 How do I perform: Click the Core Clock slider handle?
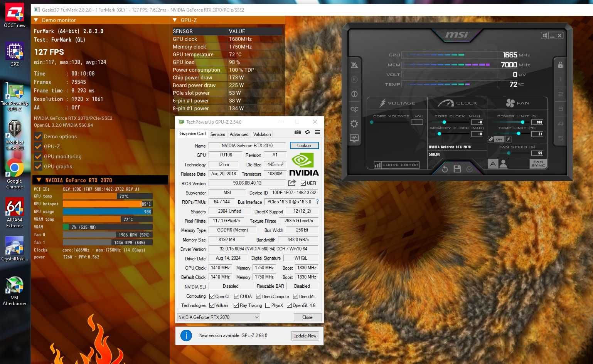point(444,122)
